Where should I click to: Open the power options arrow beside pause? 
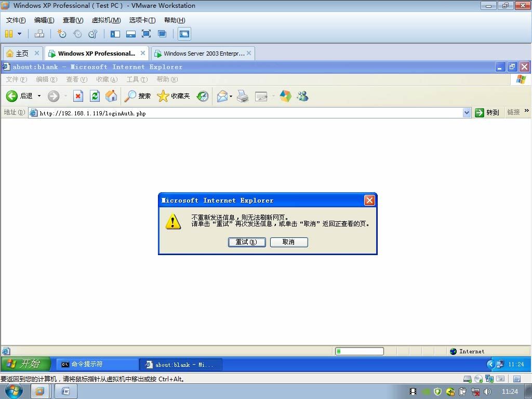click(19, 34)
